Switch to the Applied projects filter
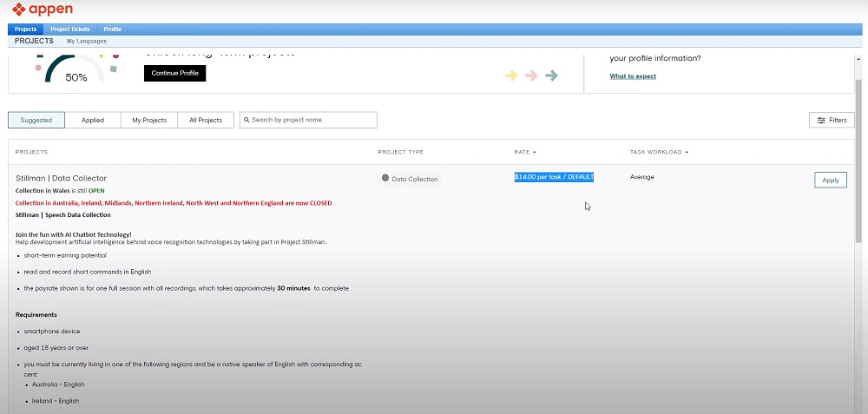The image size is (868, 414). 93,120
